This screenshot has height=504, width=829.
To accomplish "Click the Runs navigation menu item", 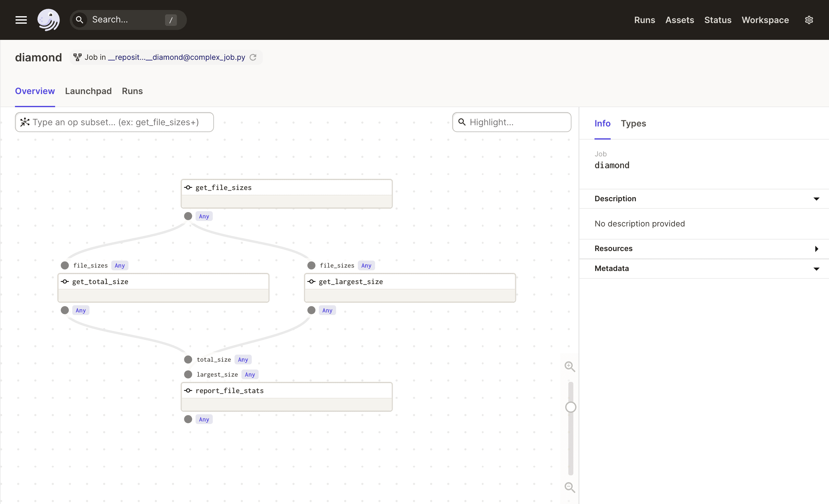I will 645,20.
